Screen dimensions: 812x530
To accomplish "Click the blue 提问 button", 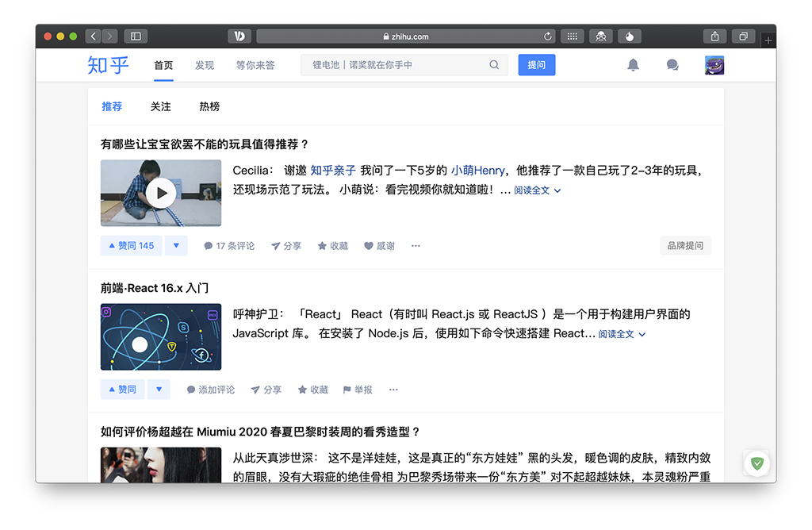I will 537,65.
